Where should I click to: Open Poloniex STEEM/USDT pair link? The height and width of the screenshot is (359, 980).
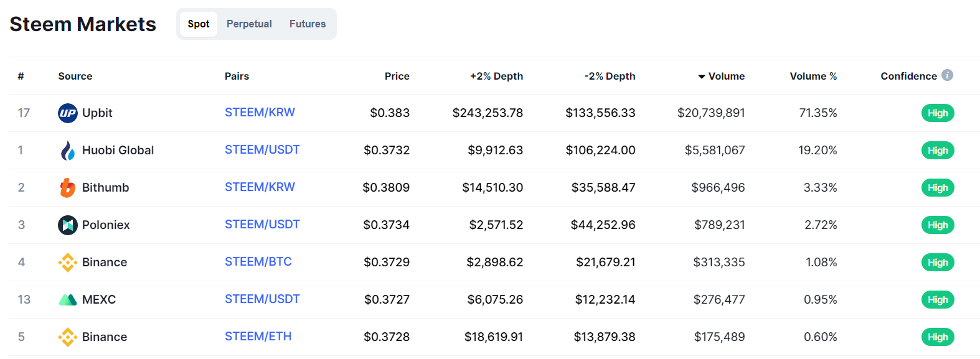tap(262, 225)
